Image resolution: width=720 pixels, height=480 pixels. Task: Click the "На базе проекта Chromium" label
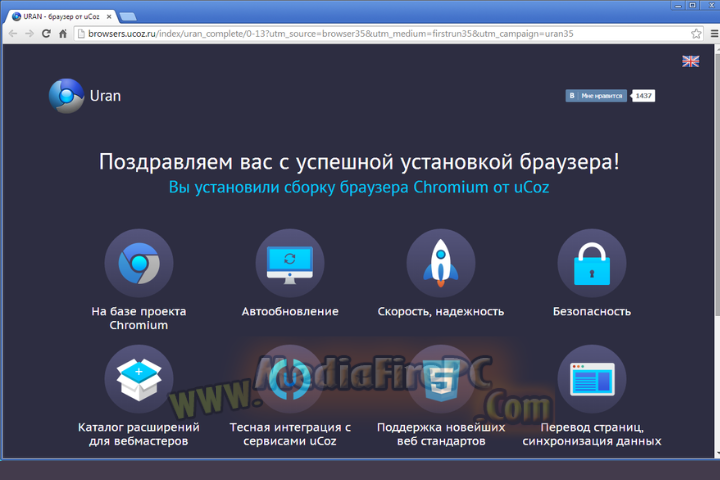(x=139, y=318)
